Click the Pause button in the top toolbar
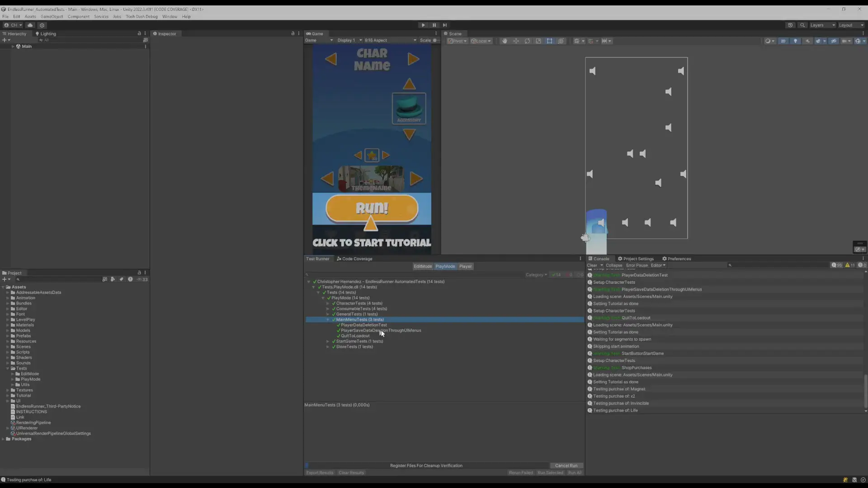 (434, 25)
